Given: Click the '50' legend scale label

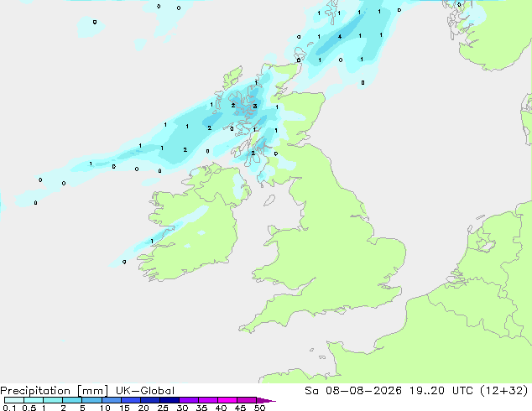Looking at the screenshot, I should [x=259, y=408].
